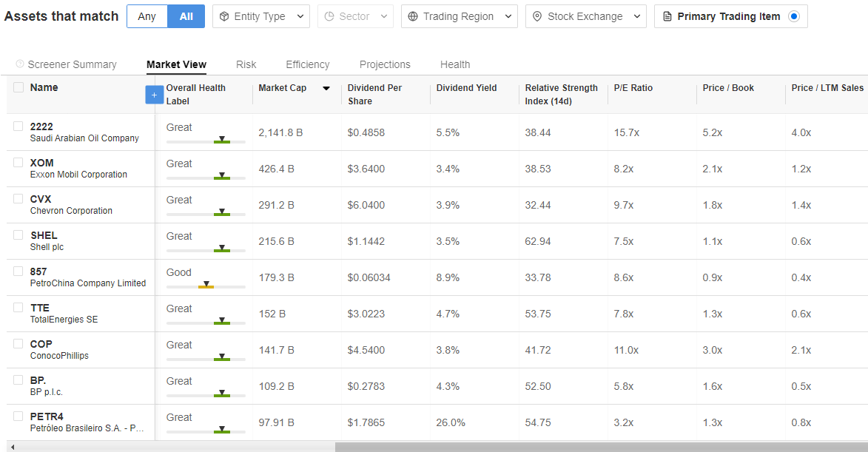
Task: Click the 5.2x price to book value
Action: [713, 132]
